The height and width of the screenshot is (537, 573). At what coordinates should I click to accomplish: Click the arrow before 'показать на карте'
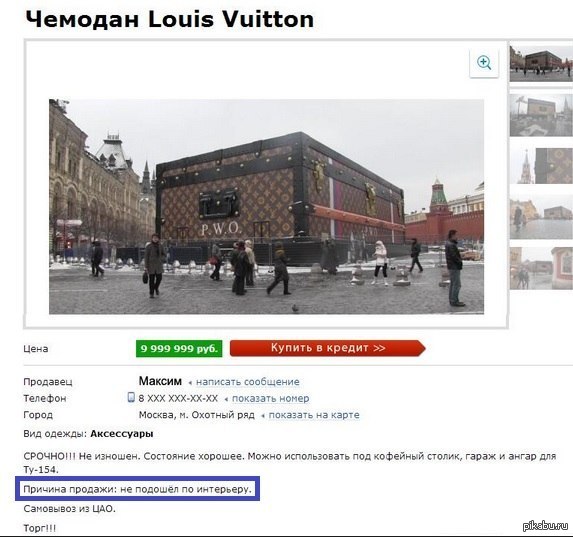263,416
